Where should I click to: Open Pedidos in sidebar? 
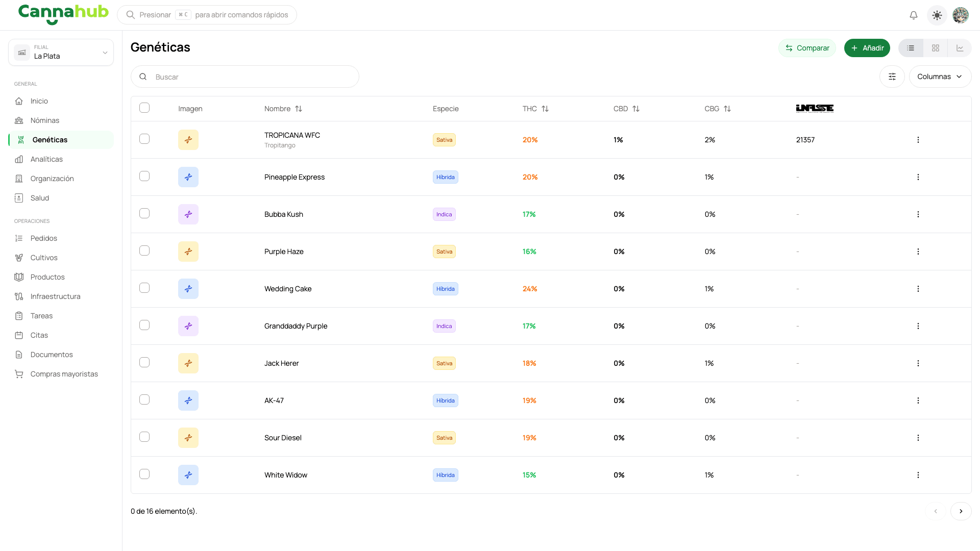tap(61, 238)
